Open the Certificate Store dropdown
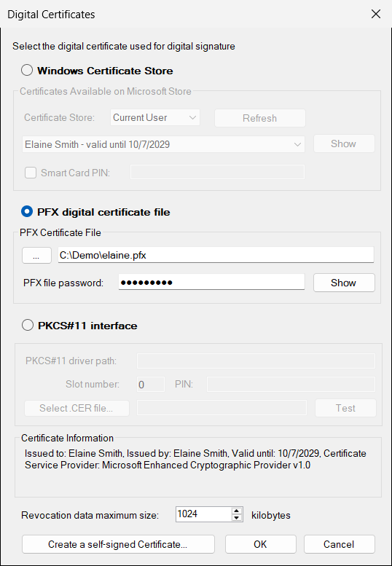Viewport: 392px width, 566px height. click(155, 118)
